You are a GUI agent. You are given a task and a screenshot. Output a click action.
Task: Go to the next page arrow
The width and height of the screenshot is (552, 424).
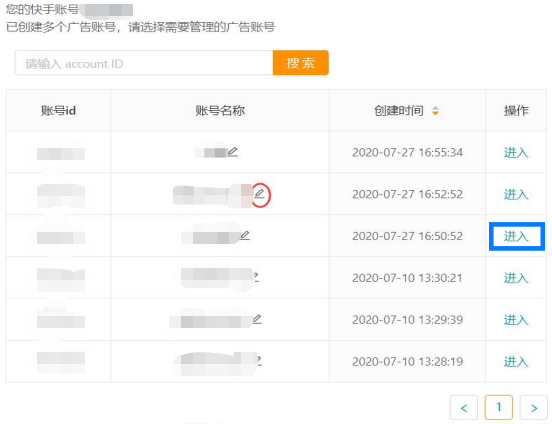(534, 408)
